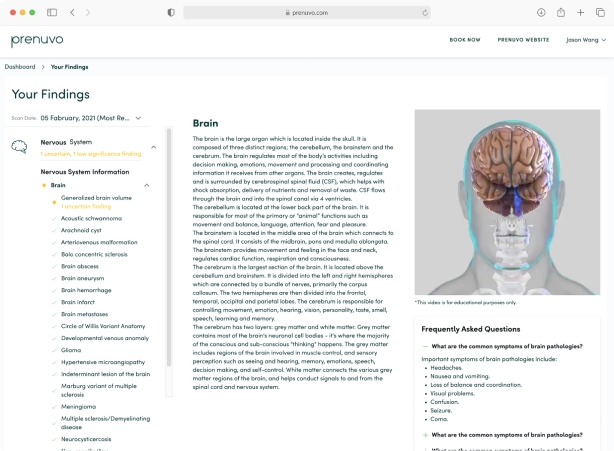Collapse the Brain subsection chevron
This screenshot has width=614, height=451.
pos(146,185)
